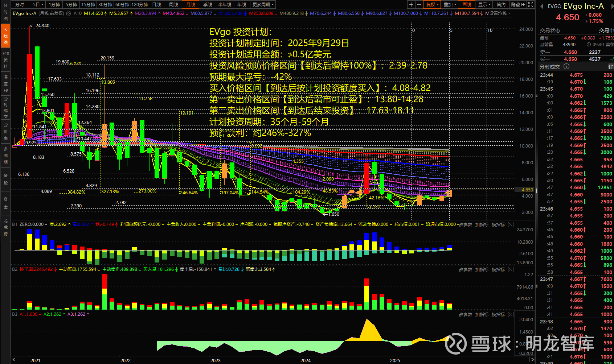Open the 分时成交 info icon
Viewport: 614px width, 364px height.
[x=566, y=67]
